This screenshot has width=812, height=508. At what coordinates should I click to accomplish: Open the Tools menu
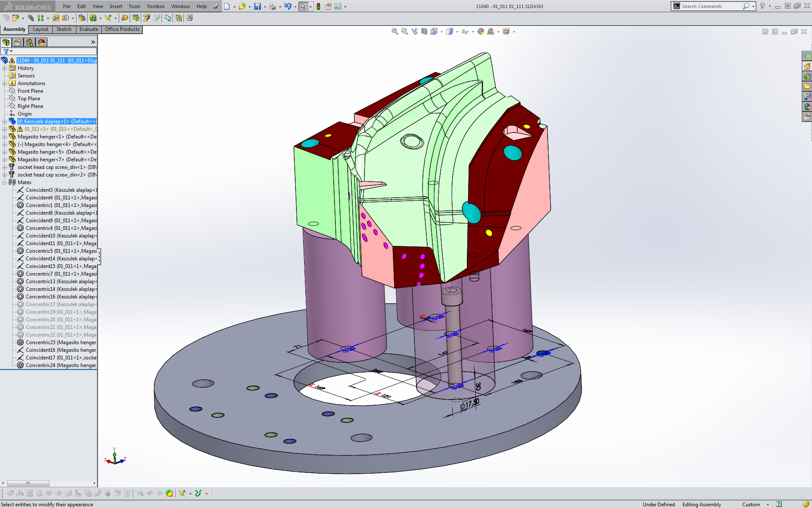[x=134, y=6]
